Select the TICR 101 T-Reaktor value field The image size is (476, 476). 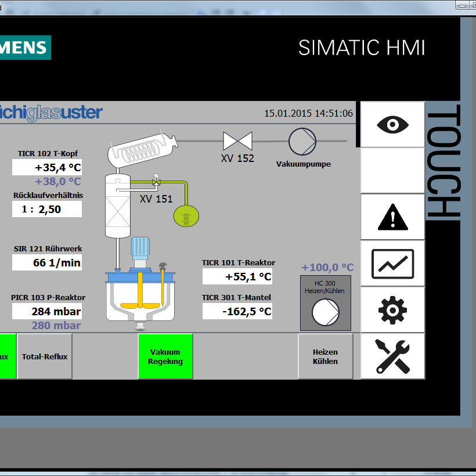coord(237,276)
